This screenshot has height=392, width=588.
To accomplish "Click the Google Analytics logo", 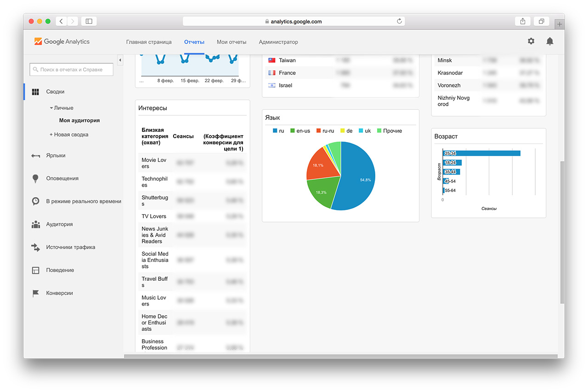I will pyautogui.click(x=62, y=41).
